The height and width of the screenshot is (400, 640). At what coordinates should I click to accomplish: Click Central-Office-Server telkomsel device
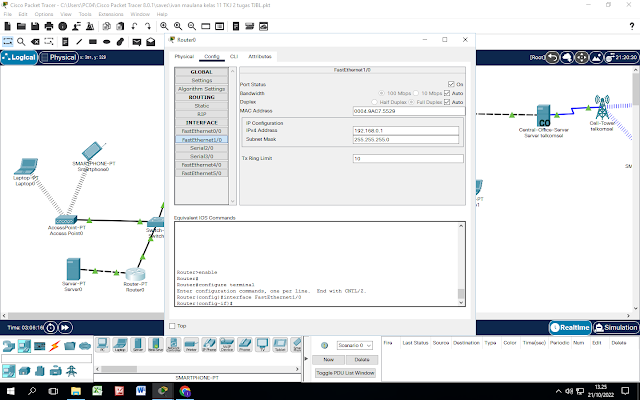click(x=543, y=116)
